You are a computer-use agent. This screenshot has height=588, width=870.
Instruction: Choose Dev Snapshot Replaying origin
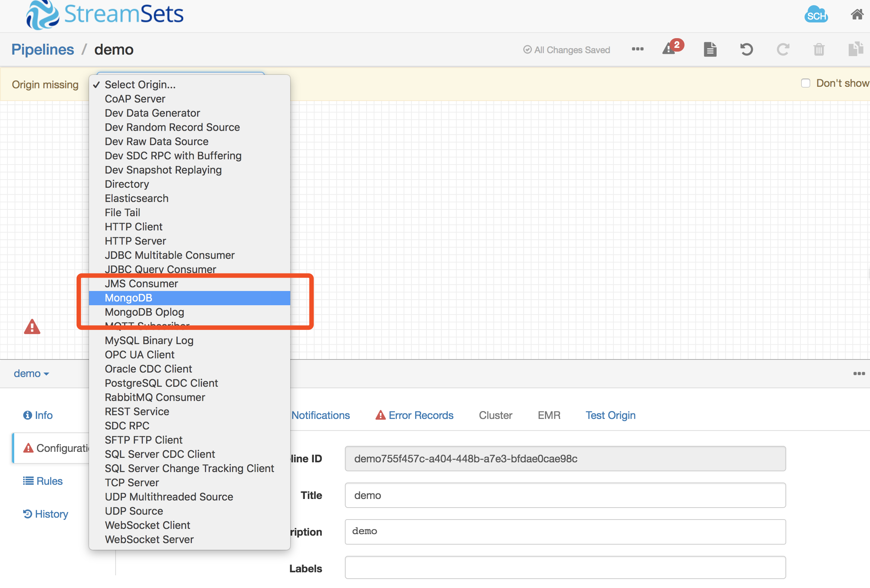189,170
